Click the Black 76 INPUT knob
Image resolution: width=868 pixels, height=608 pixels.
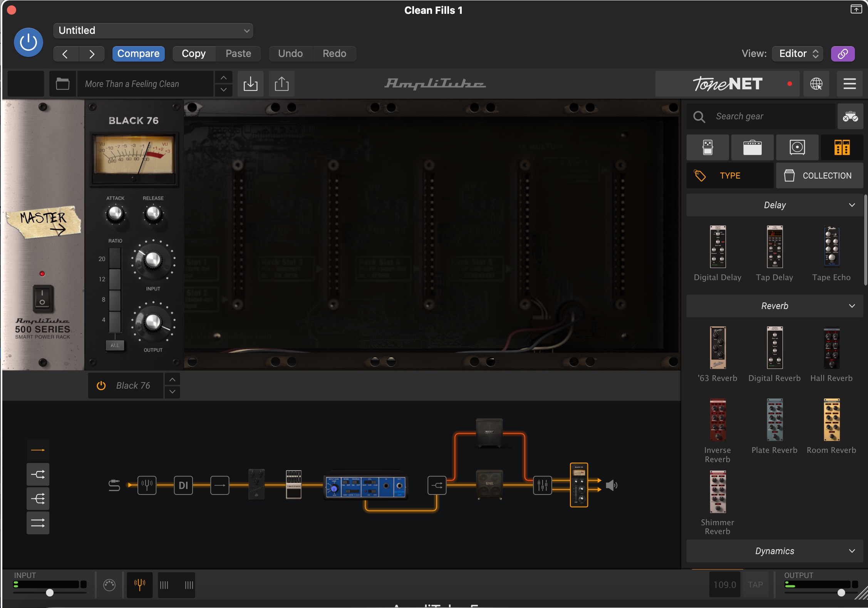click(x=153, y=261)
